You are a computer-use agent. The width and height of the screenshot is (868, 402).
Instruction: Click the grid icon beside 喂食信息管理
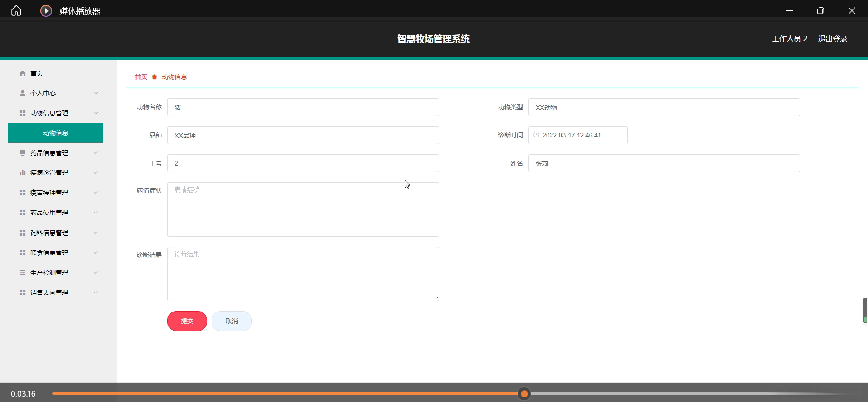[x=23, y=253]
